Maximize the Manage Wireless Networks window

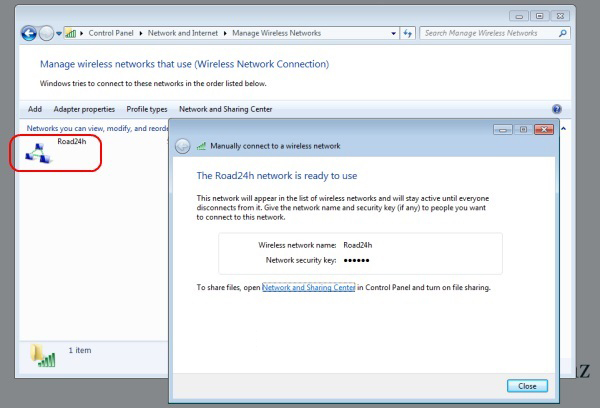point(540,16)
